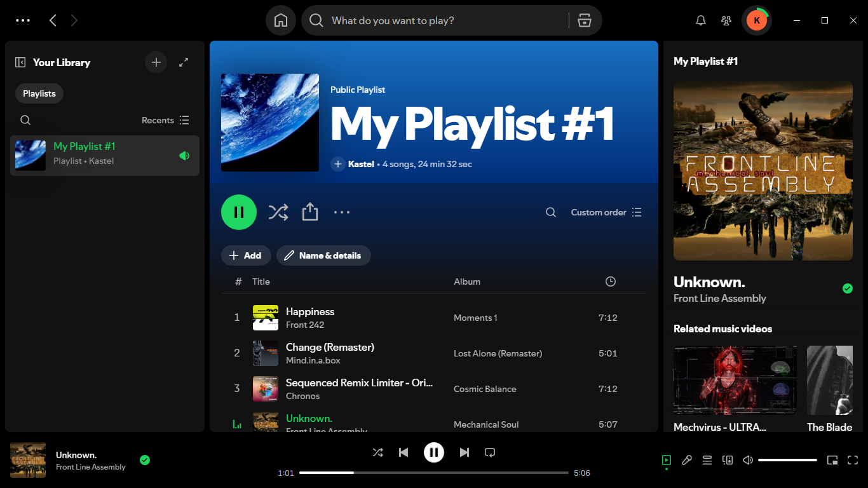Search in the playlist tracks
This screenshot has width=868, height=488.
click(551, 212)
